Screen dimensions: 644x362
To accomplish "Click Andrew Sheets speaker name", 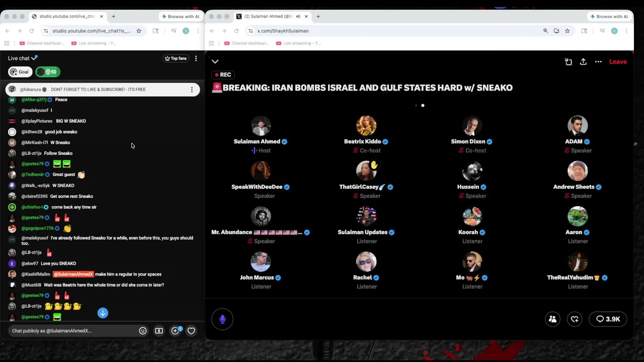I will click(x=574, y=187).
